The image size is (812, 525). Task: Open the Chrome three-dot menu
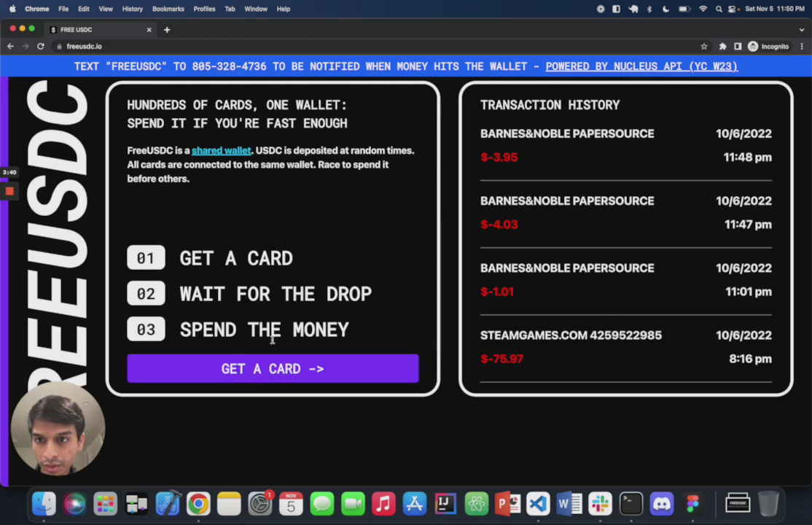tap(802, 46)
